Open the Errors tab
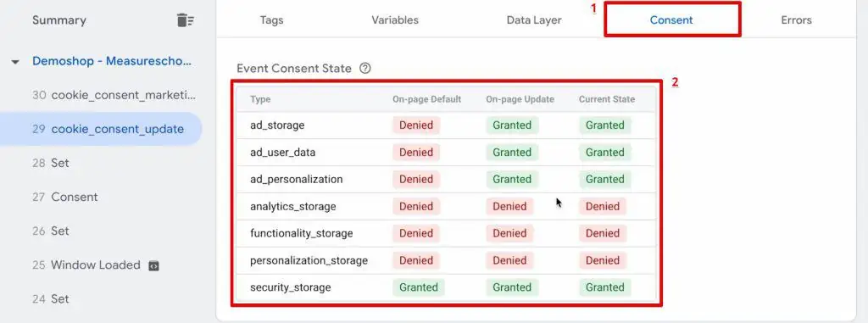This screenshot has height=323, width=868. (x=797, y=20)
